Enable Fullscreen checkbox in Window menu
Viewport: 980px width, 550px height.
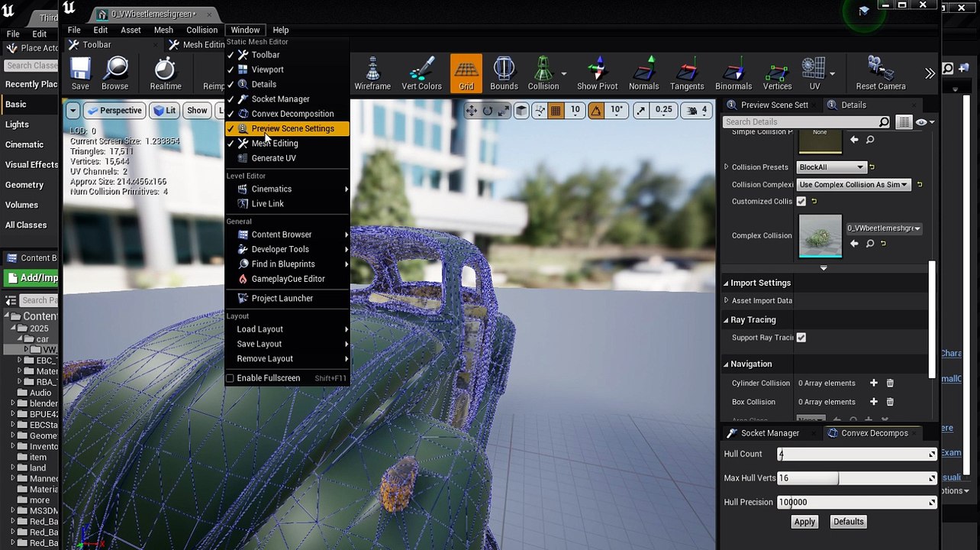230,378
